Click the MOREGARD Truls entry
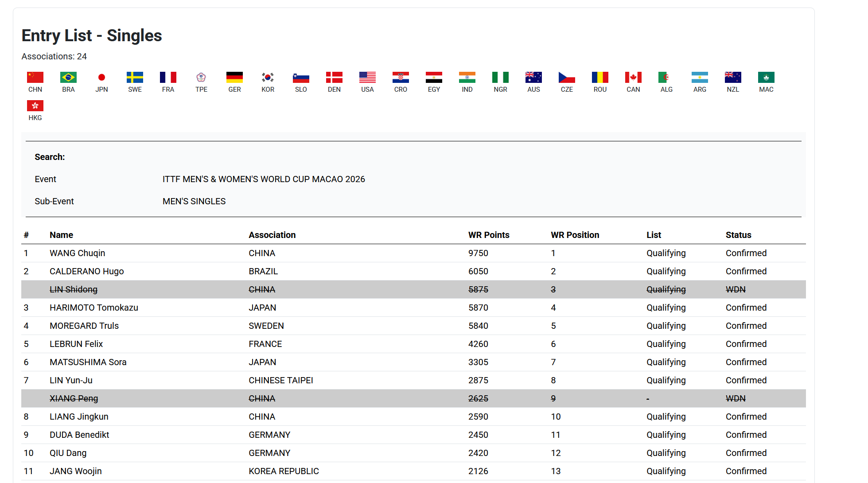This screenshot has width=868, height=483. pos(84,326)
